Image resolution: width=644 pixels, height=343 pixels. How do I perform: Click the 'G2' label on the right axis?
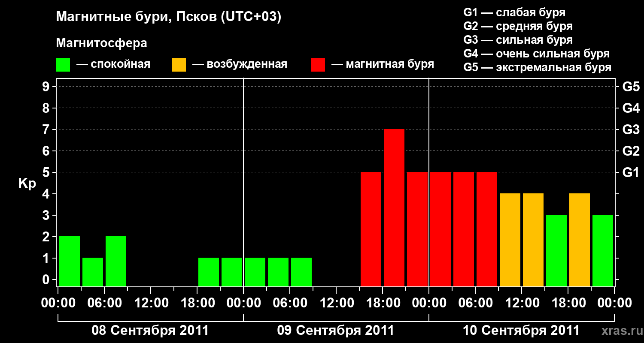(631, 151)
